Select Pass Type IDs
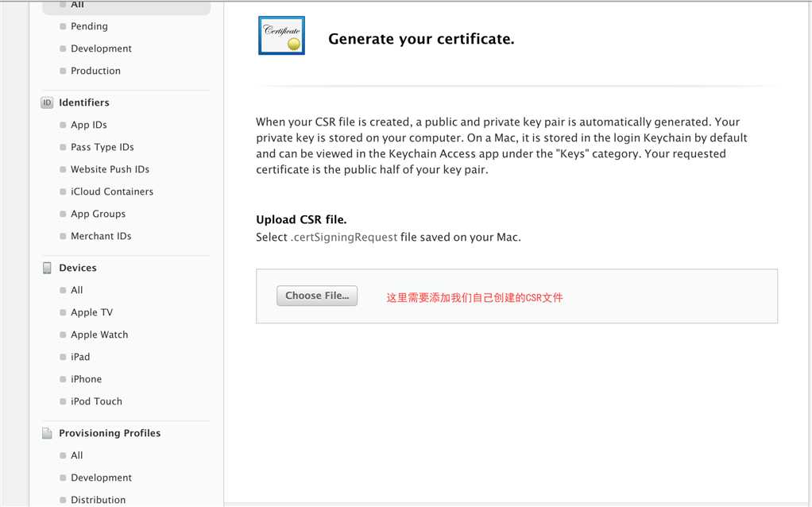 102,147
